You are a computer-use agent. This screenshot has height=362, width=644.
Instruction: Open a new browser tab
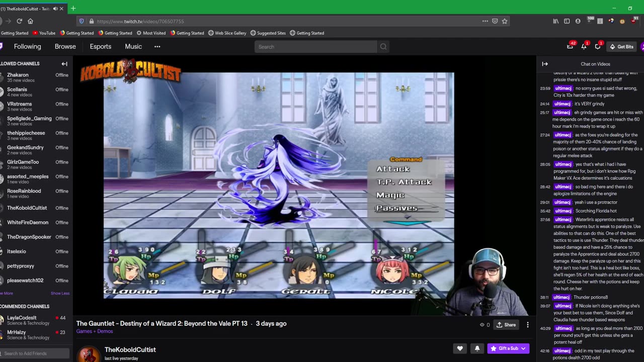point(73,9)
